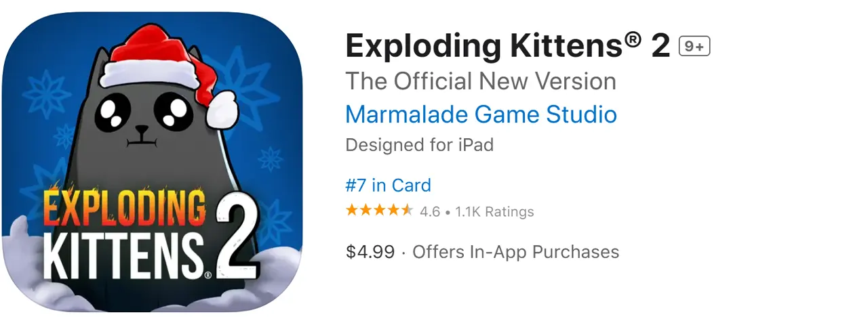This screenshot has height=323, width=868.
Task: Open the #7 in Card chart link
Action: click(388, 185)
